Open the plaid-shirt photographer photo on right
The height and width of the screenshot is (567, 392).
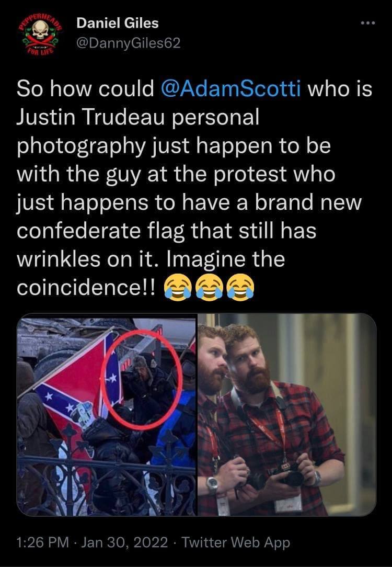click(287, 414)
